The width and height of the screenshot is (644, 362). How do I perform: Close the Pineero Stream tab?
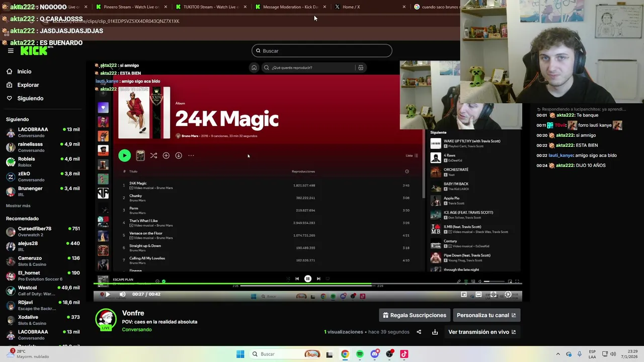point(166,7)
